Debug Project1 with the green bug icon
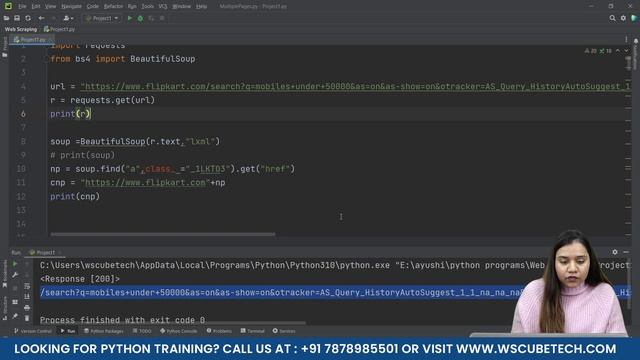The width and height of the screenshot is (640, 360). [140, 18]
